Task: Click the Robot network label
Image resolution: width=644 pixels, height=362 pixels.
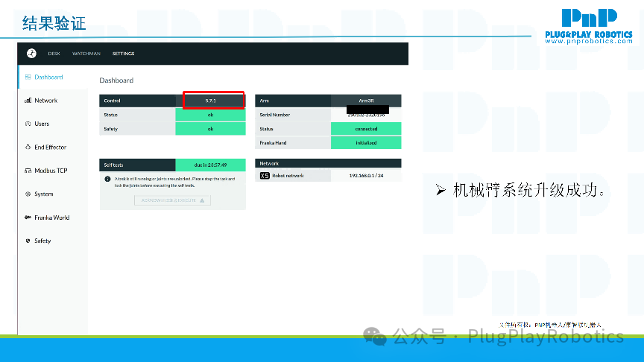Action: pyautogui.click(x=288, y=176)
